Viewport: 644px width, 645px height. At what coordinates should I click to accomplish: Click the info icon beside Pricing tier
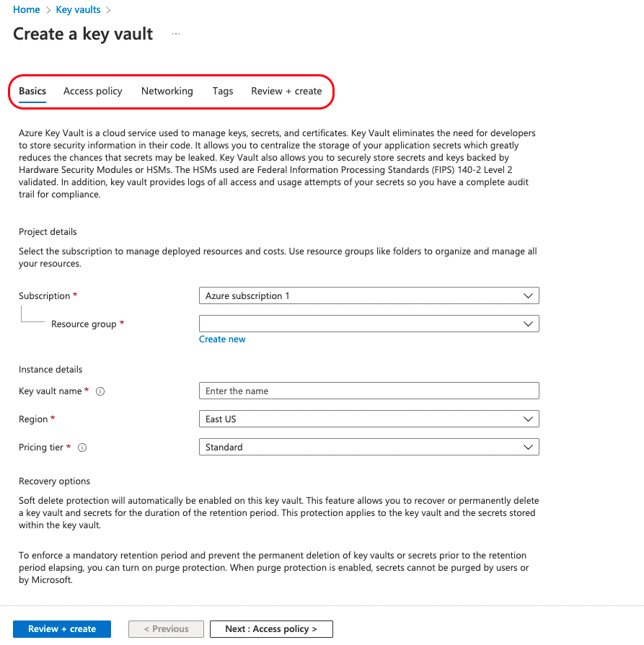[82, 448]
